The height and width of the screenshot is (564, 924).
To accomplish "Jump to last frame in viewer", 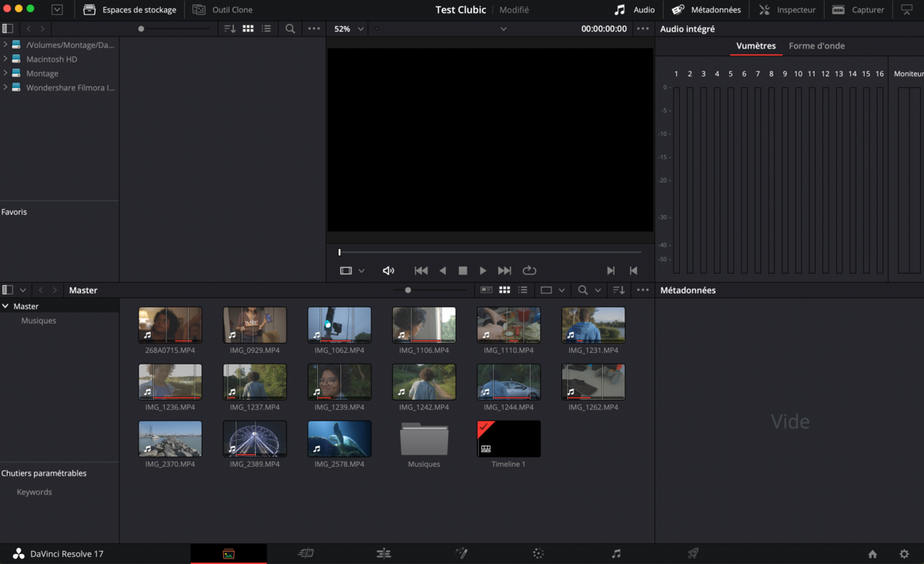I will tap(504, 270).
